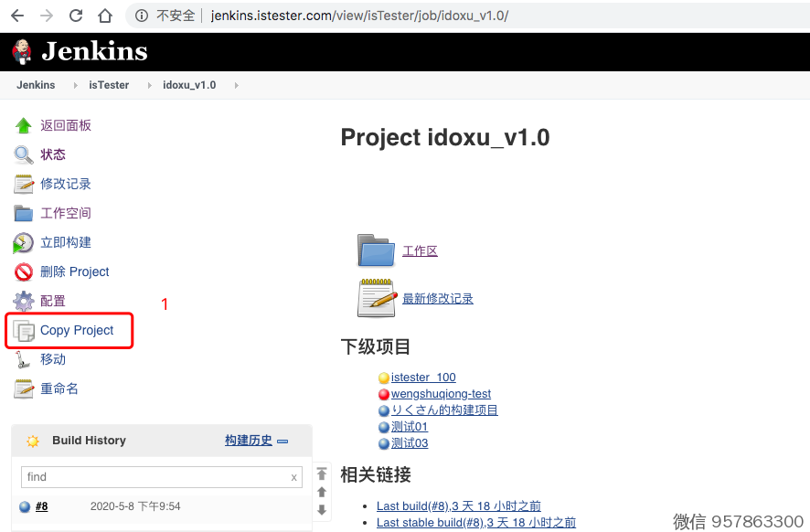
Task: Click the gear Configure icon
Action: click(24, 301)
